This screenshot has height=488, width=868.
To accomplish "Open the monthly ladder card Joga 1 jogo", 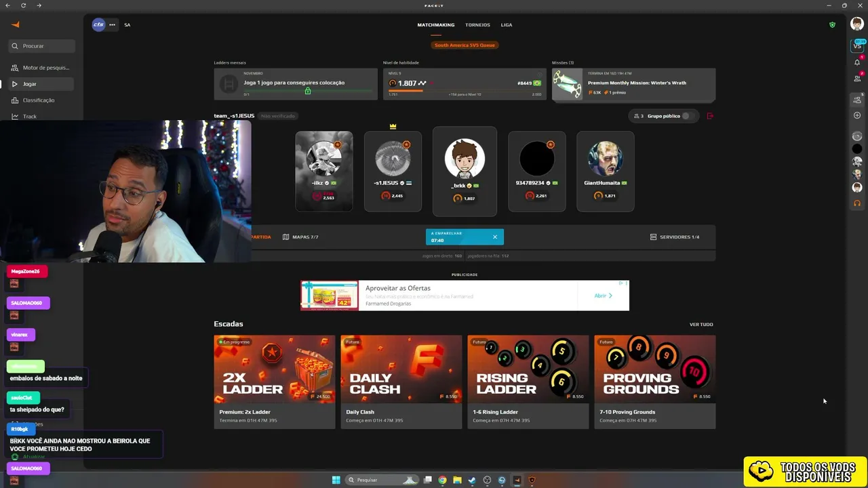I will pyautogui.click(x=296, y=84).
